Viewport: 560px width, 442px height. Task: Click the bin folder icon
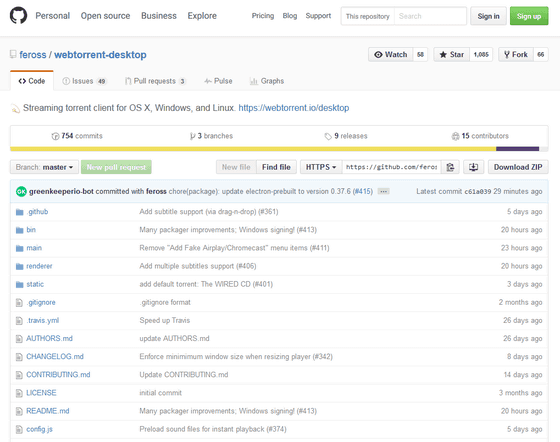pos(19,230)
